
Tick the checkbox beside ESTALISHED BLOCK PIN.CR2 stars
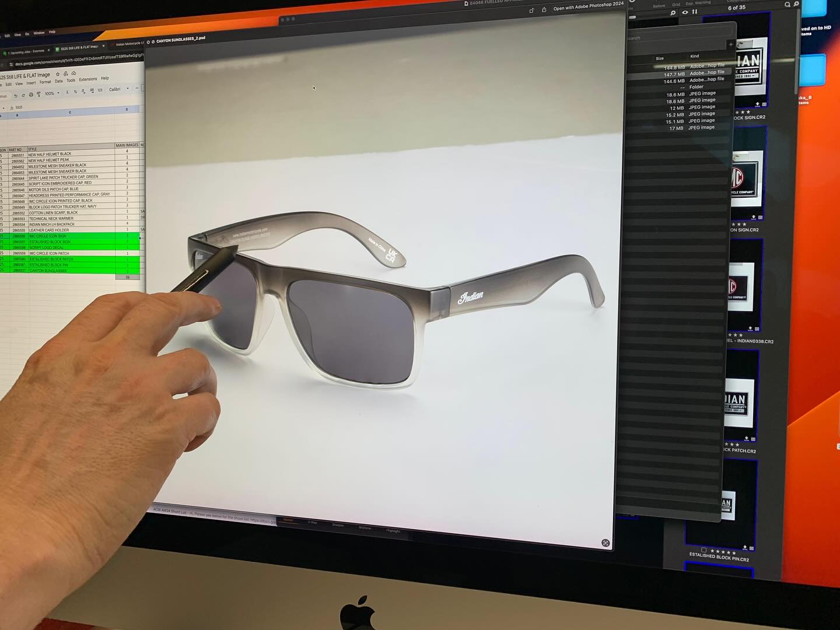coord(703,550)
